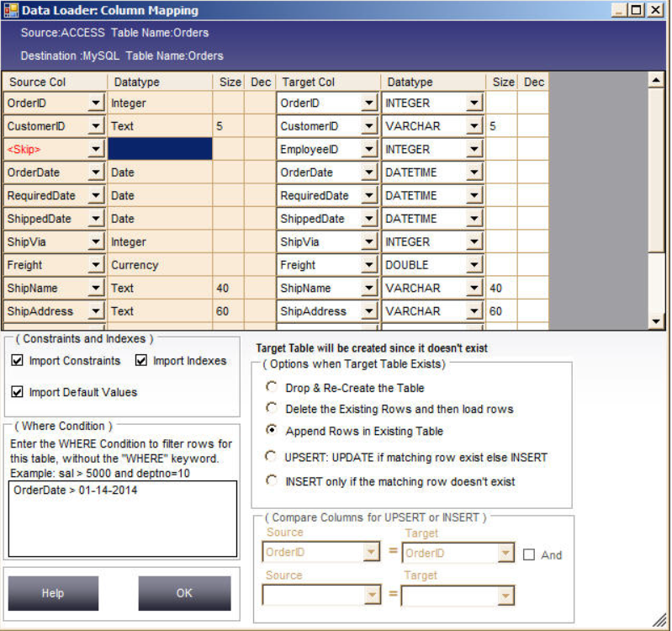Screen dimensions: 672x631
Task: Click the scrollbar down arrow of mapping grid
Action: (656, 321)
